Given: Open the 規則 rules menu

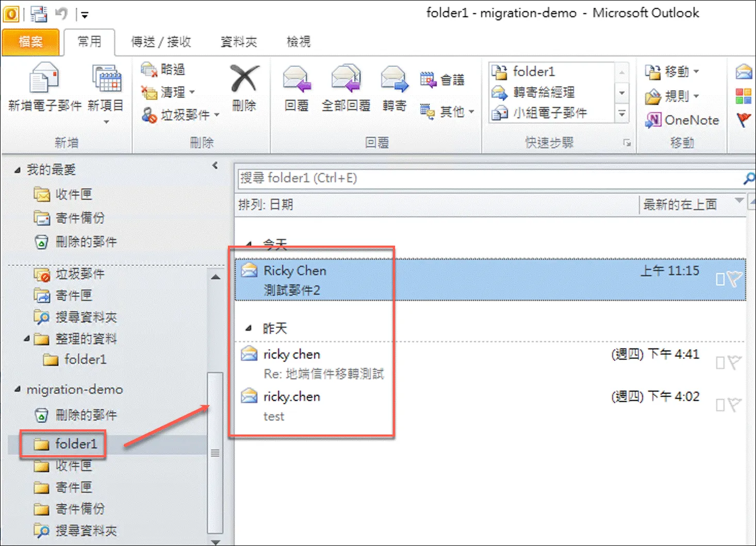Looking at the screenshot, I should tap(672, 96).
